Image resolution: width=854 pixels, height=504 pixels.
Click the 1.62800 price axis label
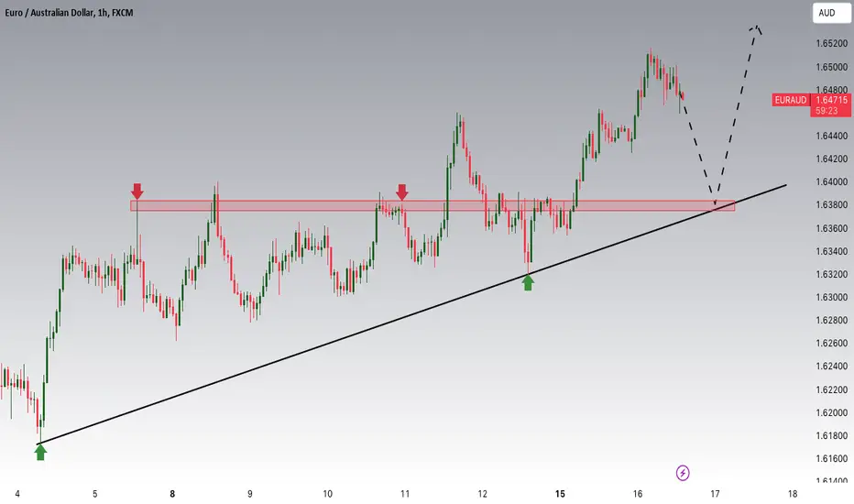tap(831, 320)
